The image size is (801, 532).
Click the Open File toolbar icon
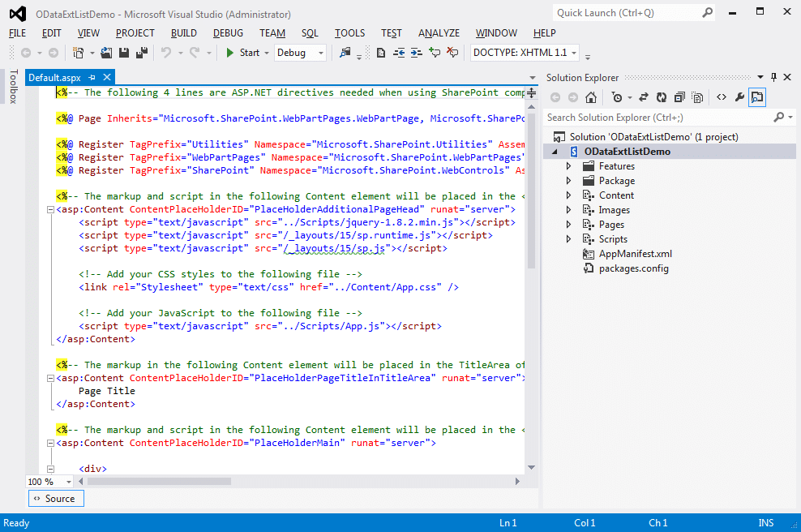(x=106, y=53)
